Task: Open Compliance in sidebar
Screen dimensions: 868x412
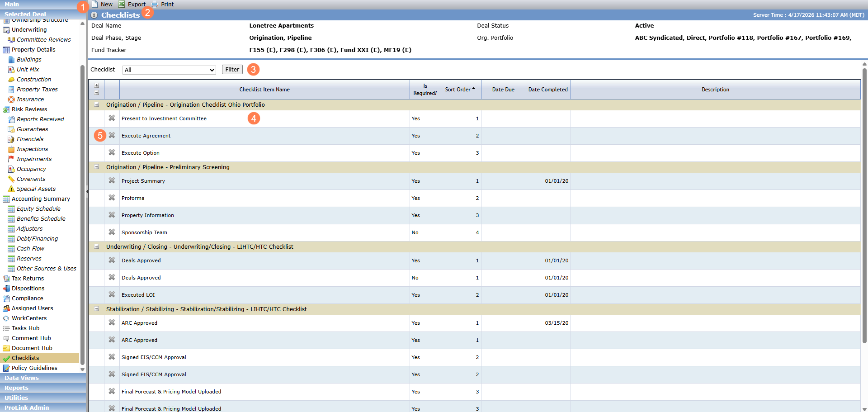Action: 28,298
